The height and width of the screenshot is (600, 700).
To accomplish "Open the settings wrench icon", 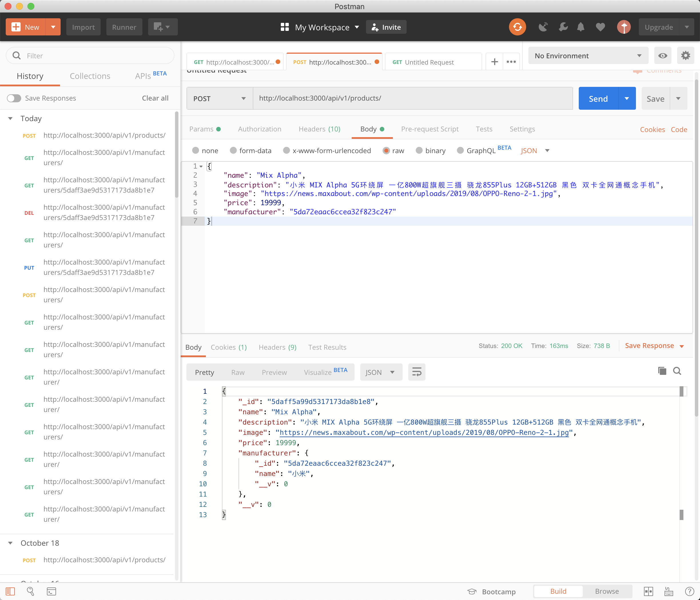I will pyautogui.click(x=562, y=27).
